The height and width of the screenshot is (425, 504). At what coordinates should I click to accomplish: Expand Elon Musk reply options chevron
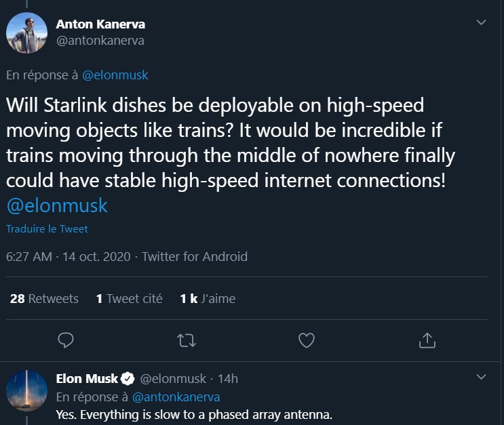[x=482, y=377]
